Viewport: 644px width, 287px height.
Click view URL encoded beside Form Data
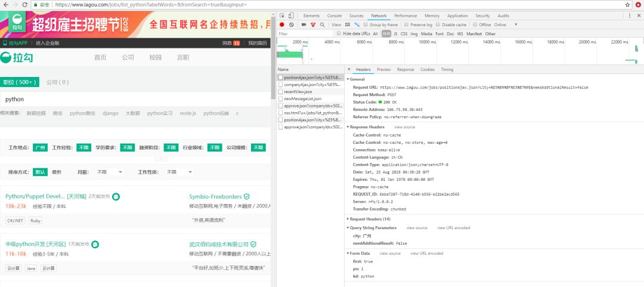pos(427,253)
